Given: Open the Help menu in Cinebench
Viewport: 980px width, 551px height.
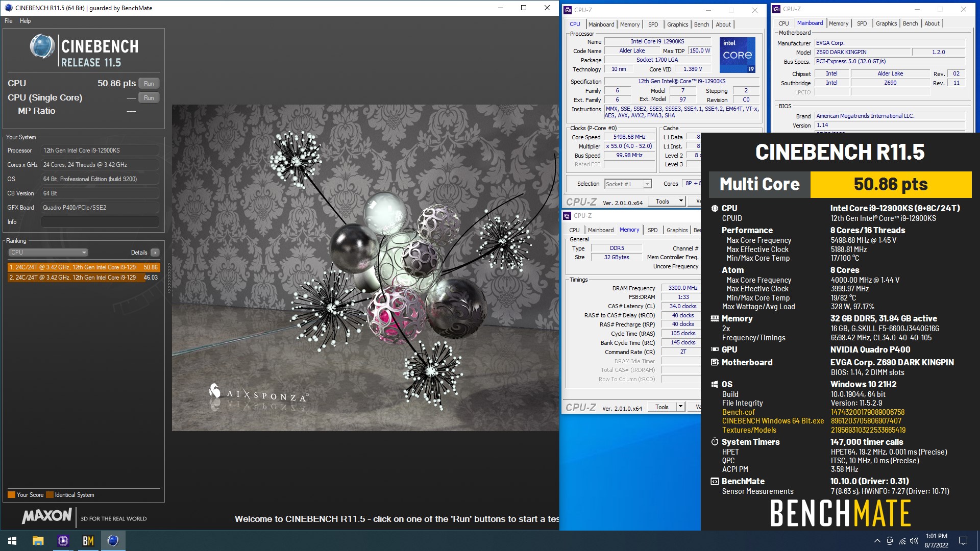Looking at the screenshot, I should click(x=26, y=21).
